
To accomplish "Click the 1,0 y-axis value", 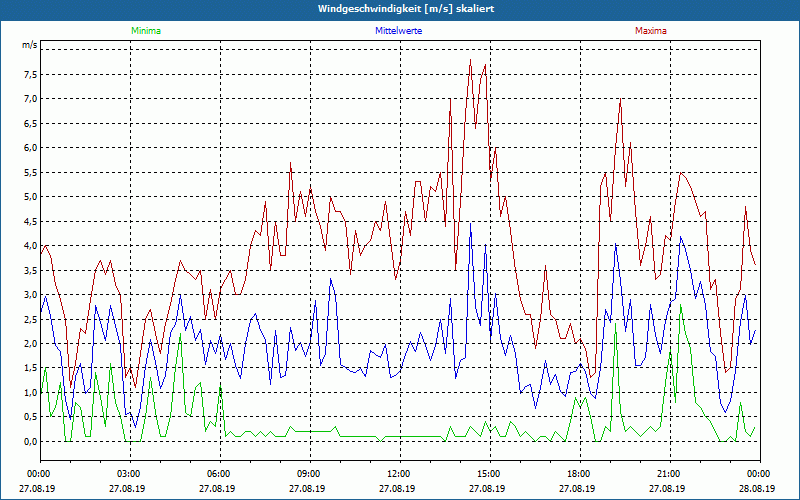I will pos(30,393).
